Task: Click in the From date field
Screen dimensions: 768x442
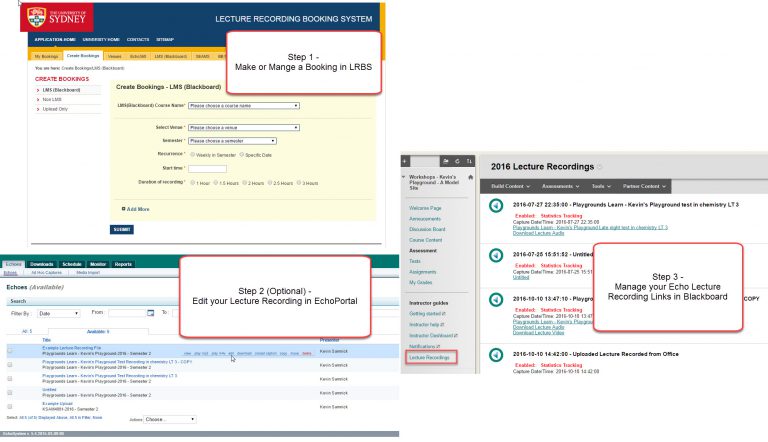Action: pos(127,313)
